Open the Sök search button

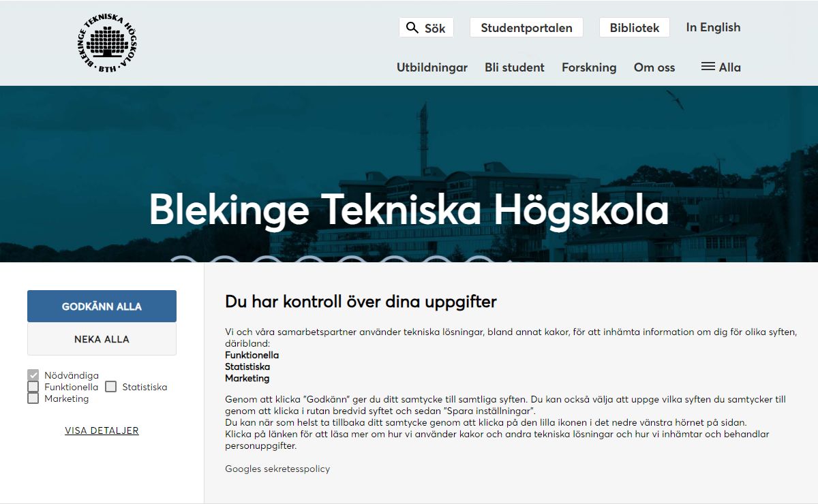coord(426,27)
